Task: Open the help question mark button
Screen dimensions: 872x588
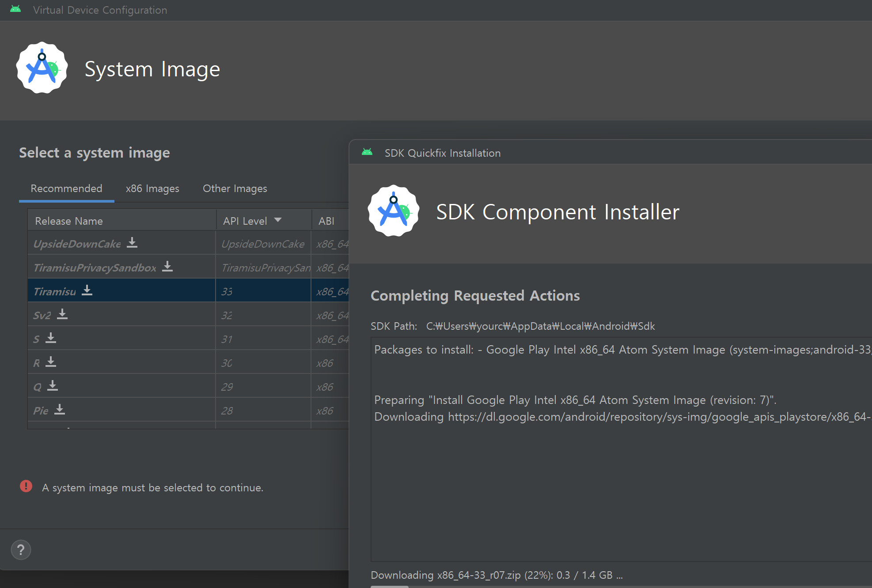Action: click(21, 550)
